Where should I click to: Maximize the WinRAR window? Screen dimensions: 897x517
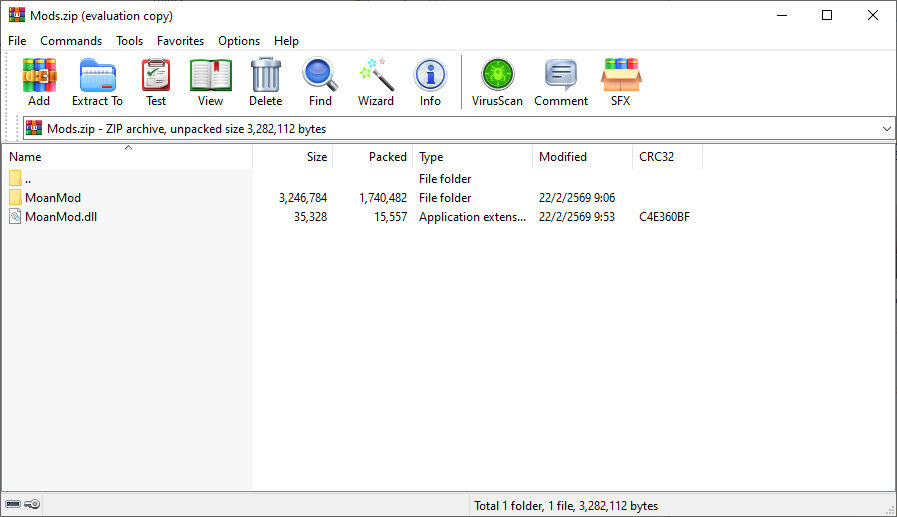point(827,15)
